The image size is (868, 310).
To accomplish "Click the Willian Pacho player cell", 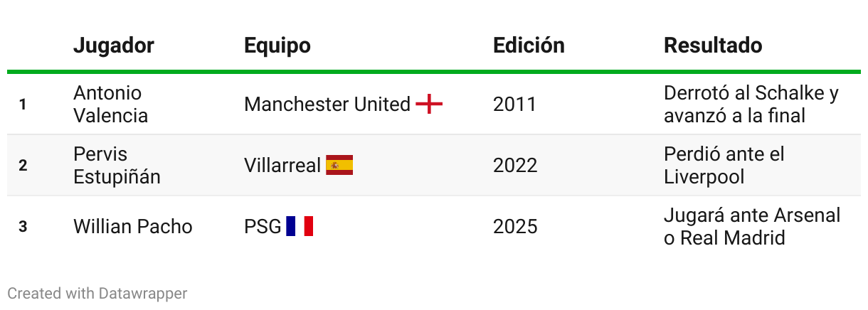I will coord(133,227).
